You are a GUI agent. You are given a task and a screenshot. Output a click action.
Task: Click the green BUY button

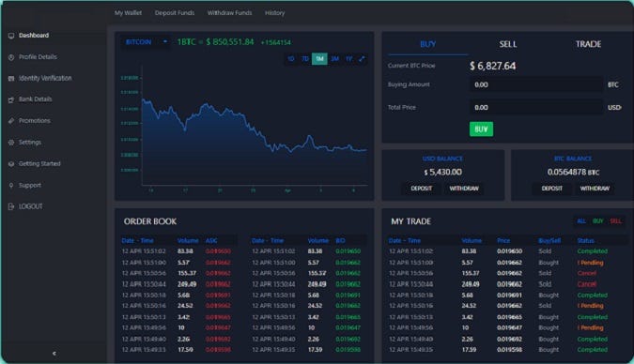pyautogui.click(x=481, y=129)
